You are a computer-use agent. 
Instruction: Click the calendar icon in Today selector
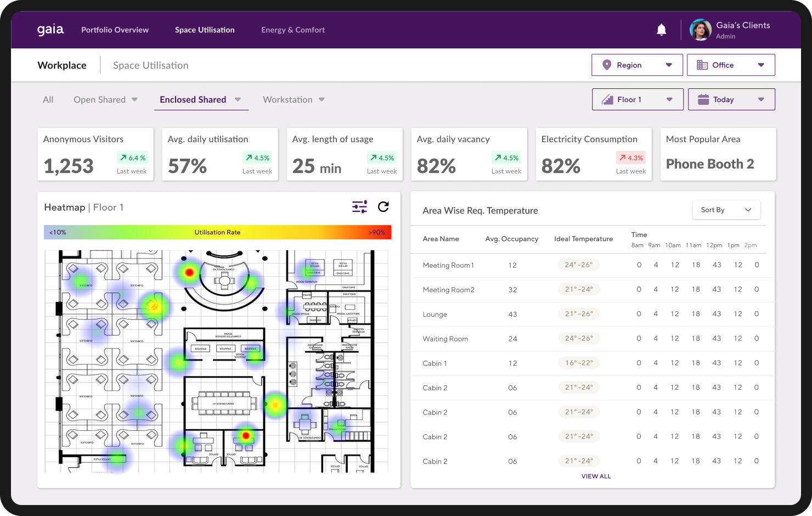(x=703, y=99)
